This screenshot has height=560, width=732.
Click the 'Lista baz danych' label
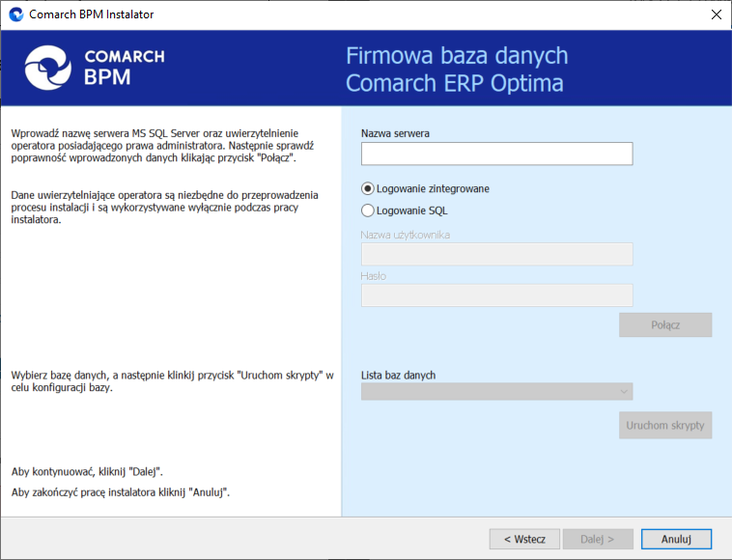tap(398, 376)
